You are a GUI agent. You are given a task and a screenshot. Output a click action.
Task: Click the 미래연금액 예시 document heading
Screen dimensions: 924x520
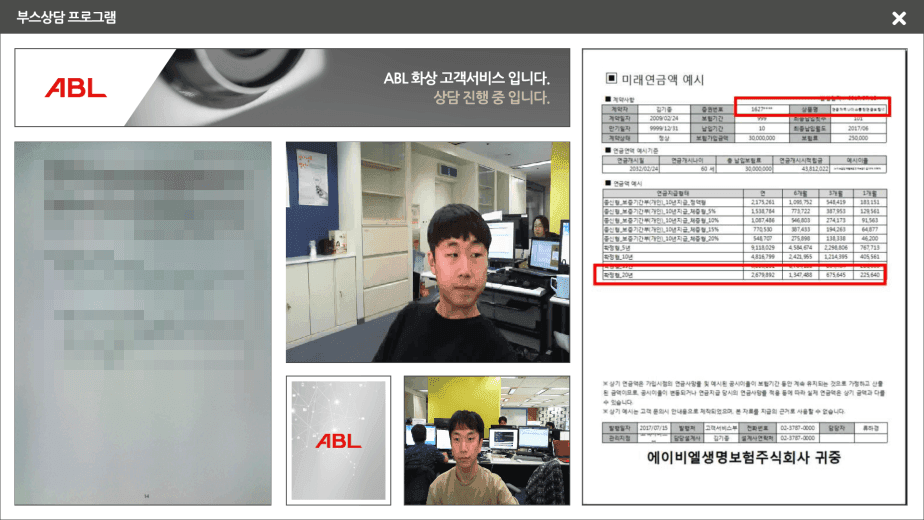[662, 80]
